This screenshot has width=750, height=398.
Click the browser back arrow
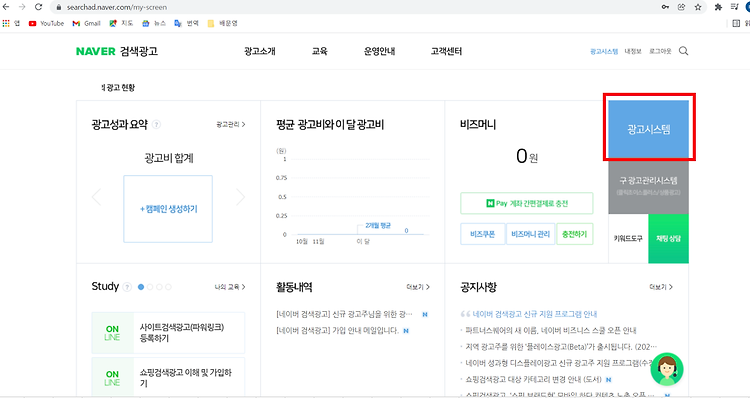click(6, 7)
